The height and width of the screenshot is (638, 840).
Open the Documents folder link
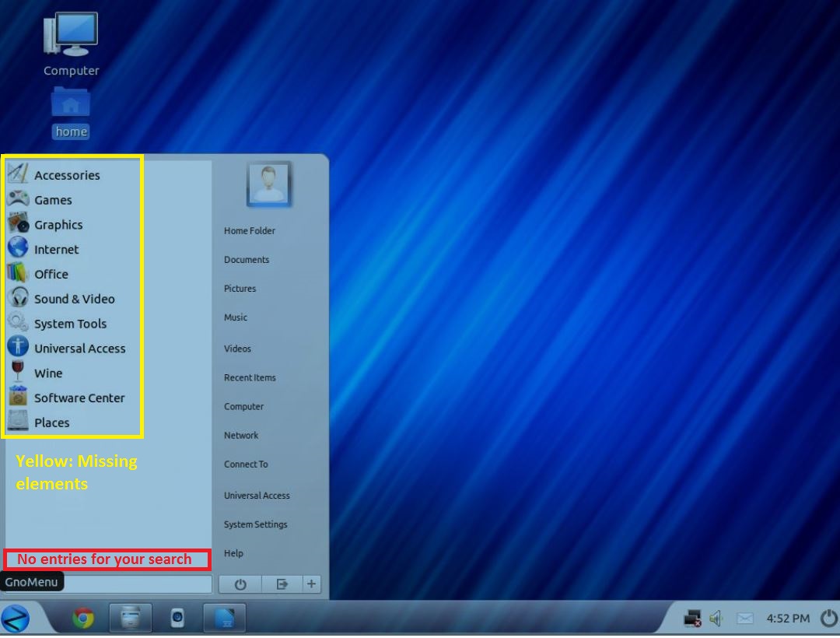(x=247, y=260)
